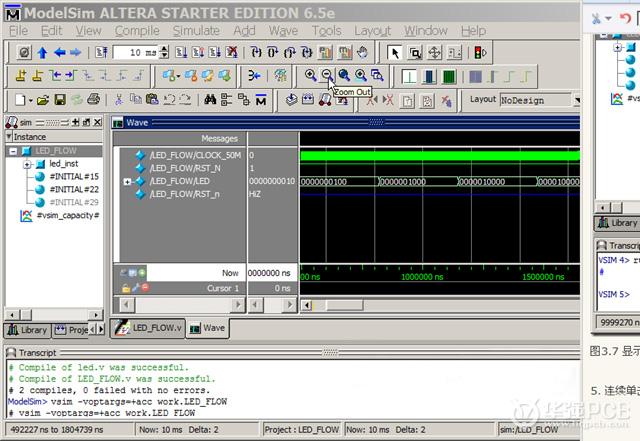Open the Wave menu
The image size is (640, 441).
click(x=283, y=31)
